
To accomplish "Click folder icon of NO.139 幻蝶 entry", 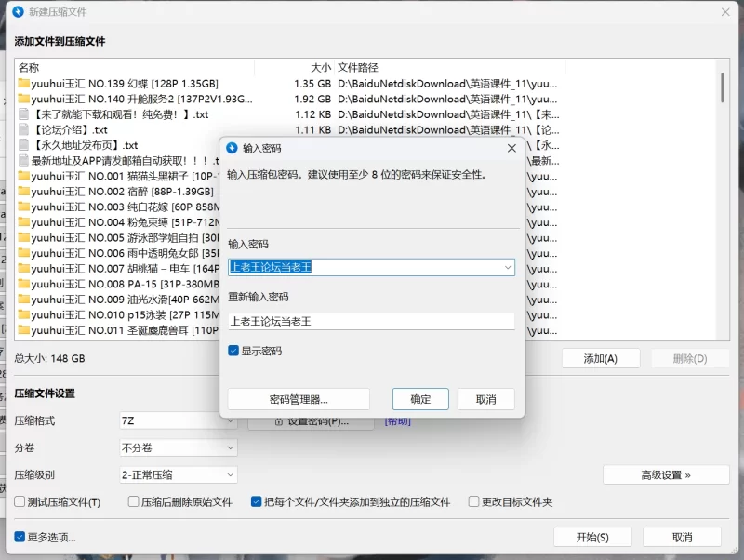I will coord(24,84).
